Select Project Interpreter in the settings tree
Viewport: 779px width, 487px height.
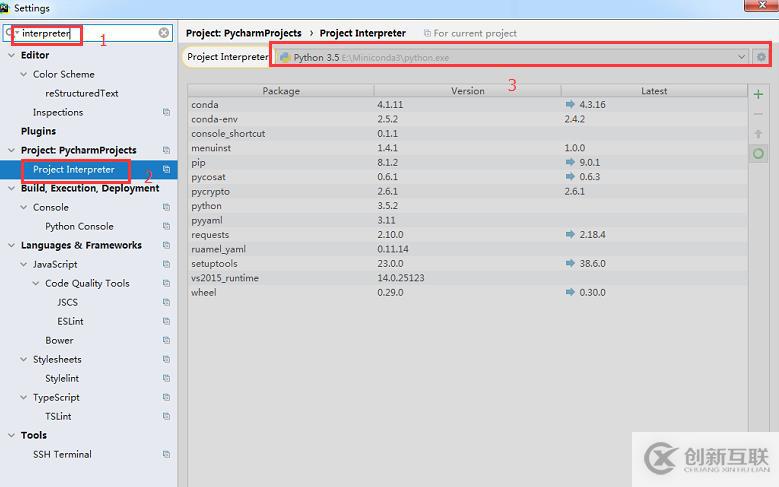pyautogui.click(x=73, y=170)
